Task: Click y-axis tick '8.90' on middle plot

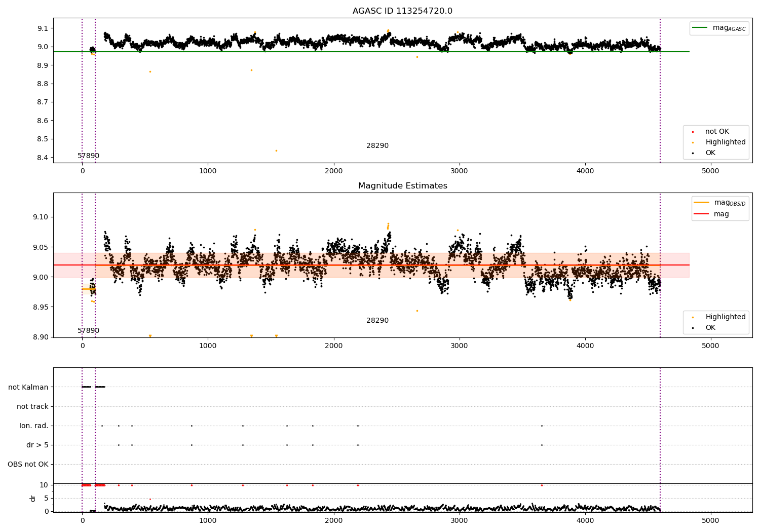Action: click(41, 337)
